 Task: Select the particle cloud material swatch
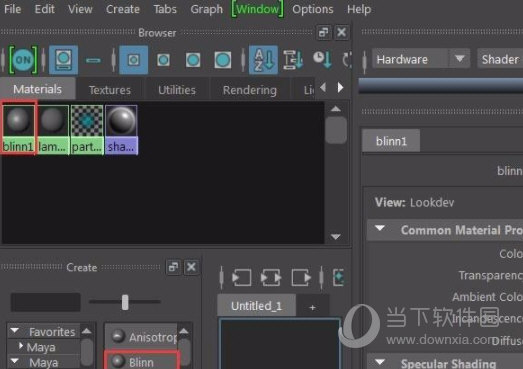[87, 129]
